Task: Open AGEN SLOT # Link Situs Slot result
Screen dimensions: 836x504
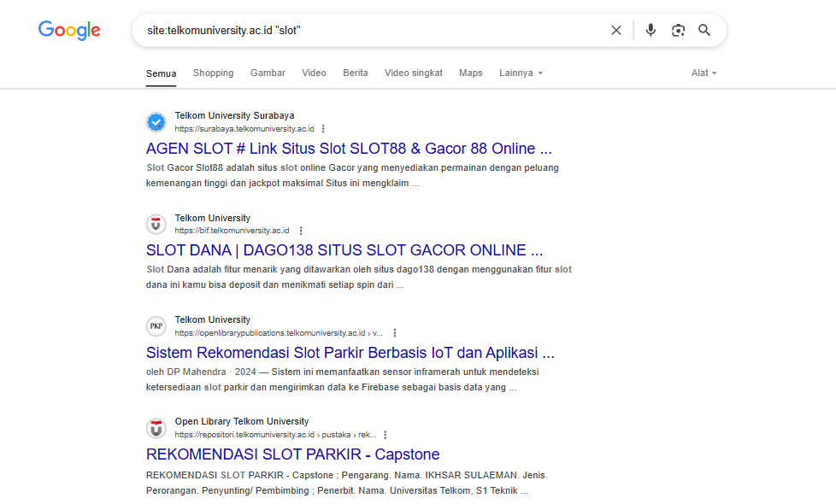Action: (349, 148)
